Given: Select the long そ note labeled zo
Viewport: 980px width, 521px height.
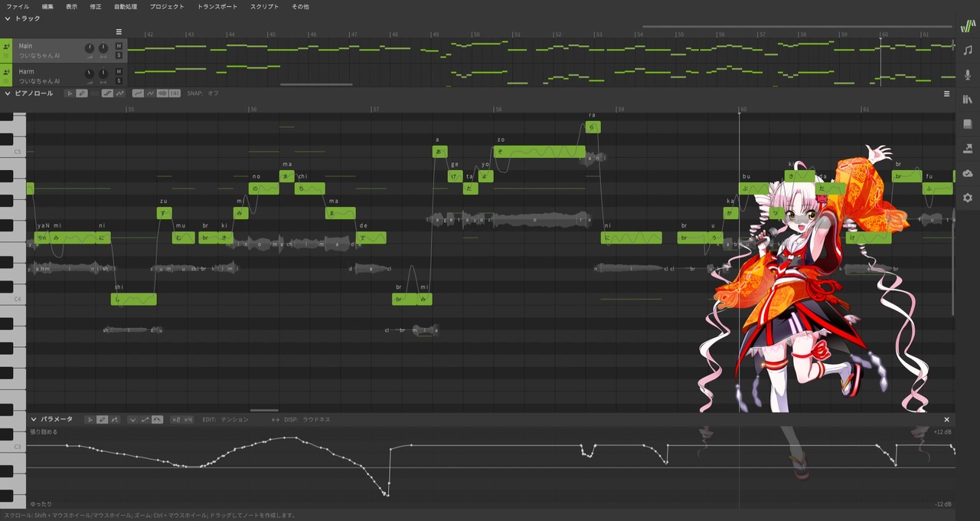Looking at the screenshot, I should click(539, 152).
